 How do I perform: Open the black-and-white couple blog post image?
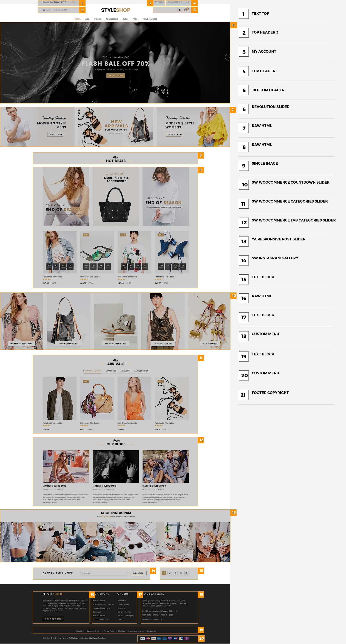[116, 467]
